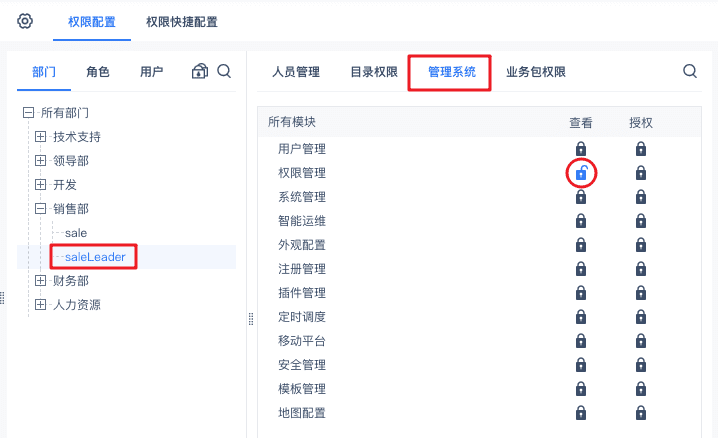Viewport: 718px width, 438px height.
Task: Open search in the department panel
Action: tap(225, 71)
